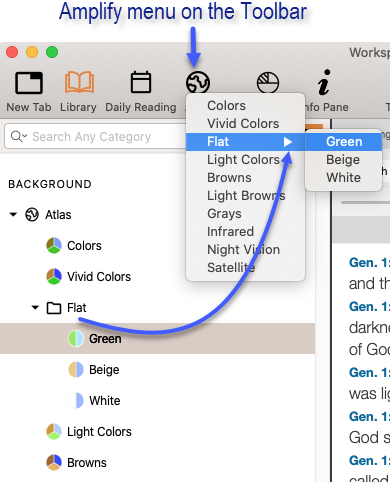Viewport: 390px width, 482px height.
Task: Select Beige in the Flat submenu
Action: tap(343, 160)
